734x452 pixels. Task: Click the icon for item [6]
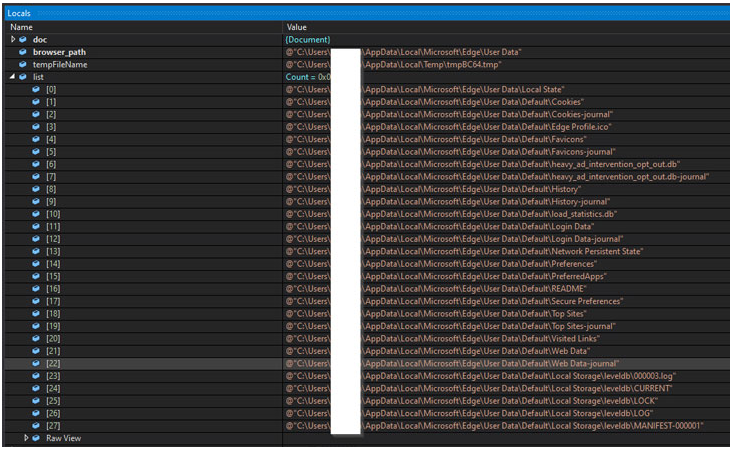(x=36, y=164)
